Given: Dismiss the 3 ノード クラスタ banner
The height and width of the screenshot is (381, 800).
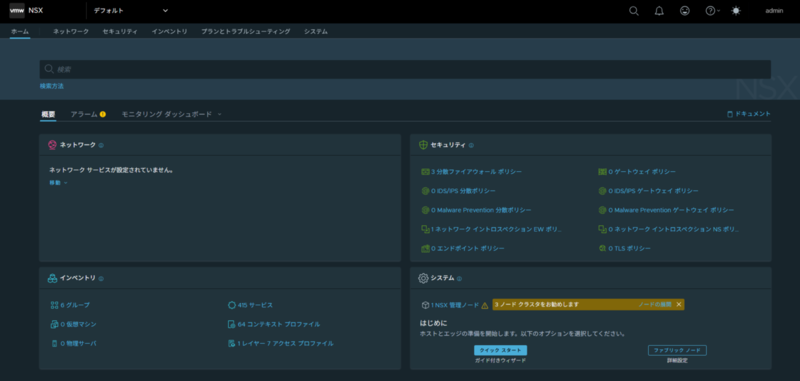Looking at the screenshot, I should click(x=679, y=304).
